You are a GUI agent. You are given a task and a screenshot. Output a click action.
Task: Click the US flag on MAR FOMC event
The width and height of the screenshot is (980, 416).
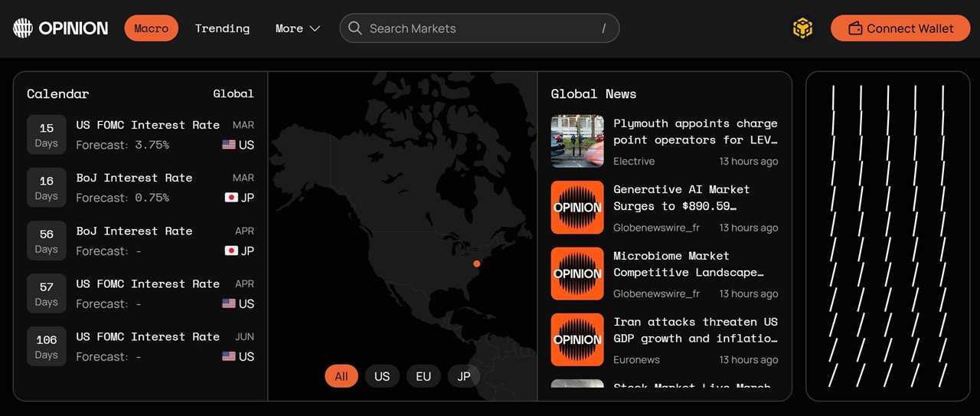229,145
